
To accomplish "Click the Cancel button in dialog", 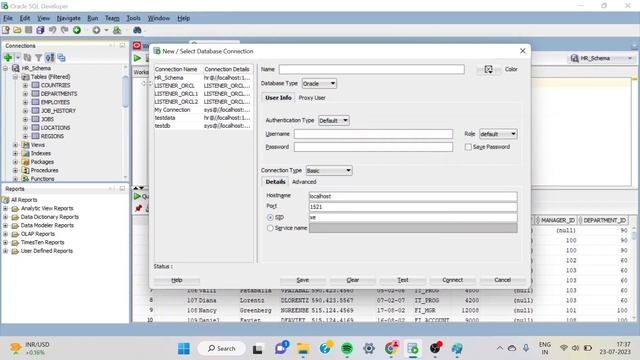I will point(502,280).
